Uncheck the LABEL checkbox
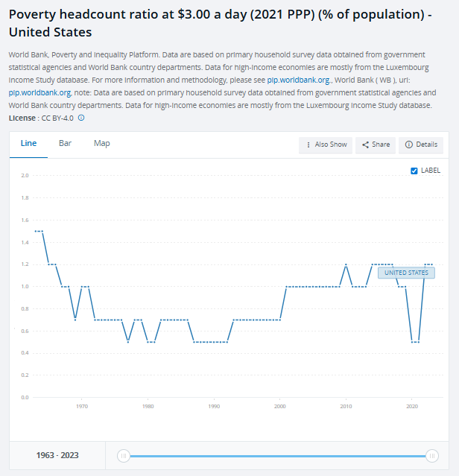 [x=414, y=171]
